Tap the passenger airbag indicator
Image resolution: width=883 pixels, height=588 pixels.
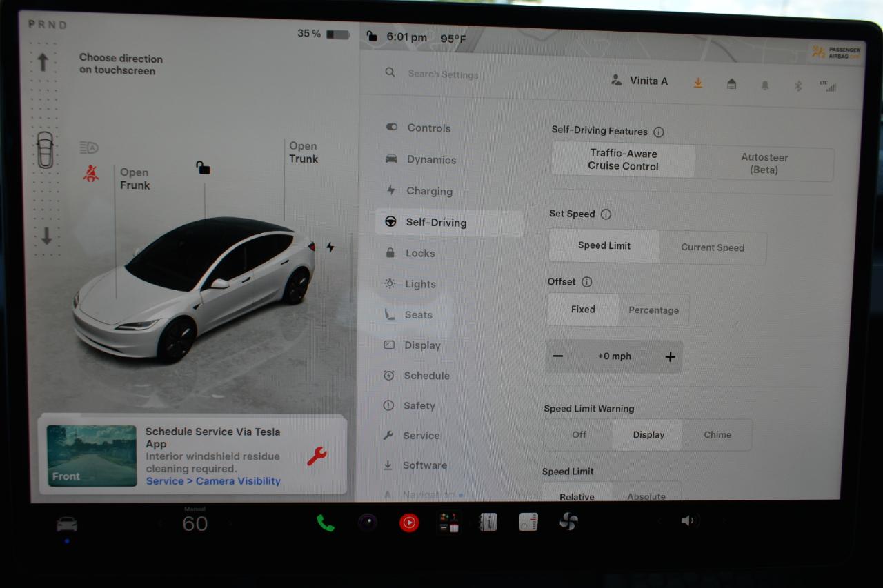(x=836, y=52)
